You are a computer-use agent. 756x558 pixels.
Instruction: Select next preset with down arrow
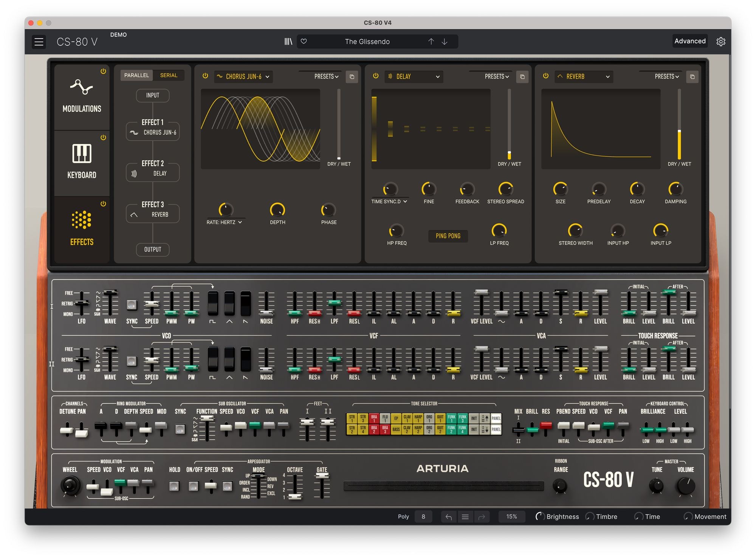pos(445,42)
